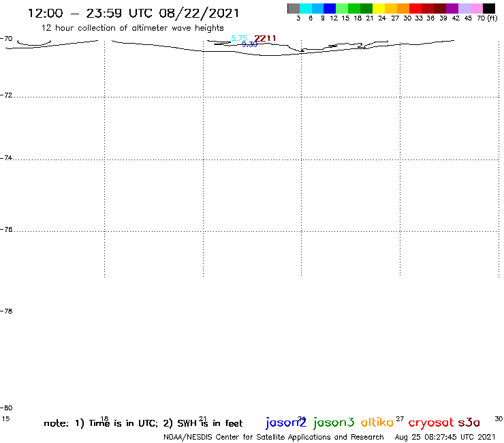Select subtitle "12 hour collection of altimeter wave heights"
The height and width of the screenshot is (443, 504).
tap(132, 28)
